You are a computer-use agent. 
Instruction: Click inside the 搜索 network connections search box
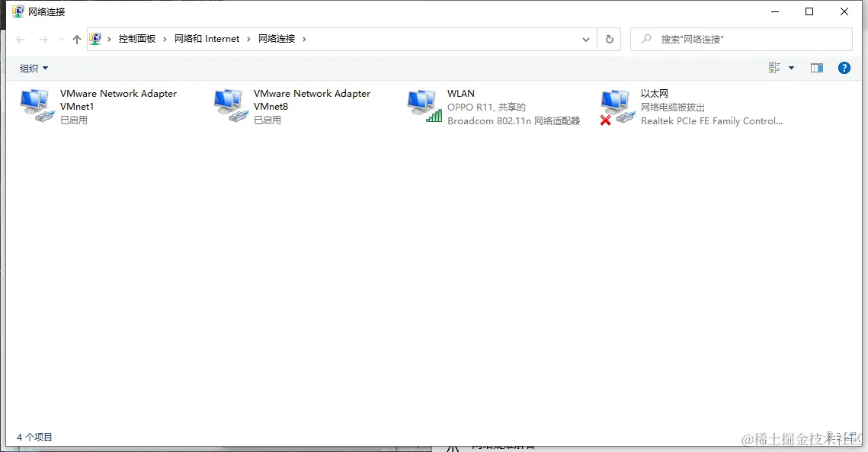click(739, 38)
